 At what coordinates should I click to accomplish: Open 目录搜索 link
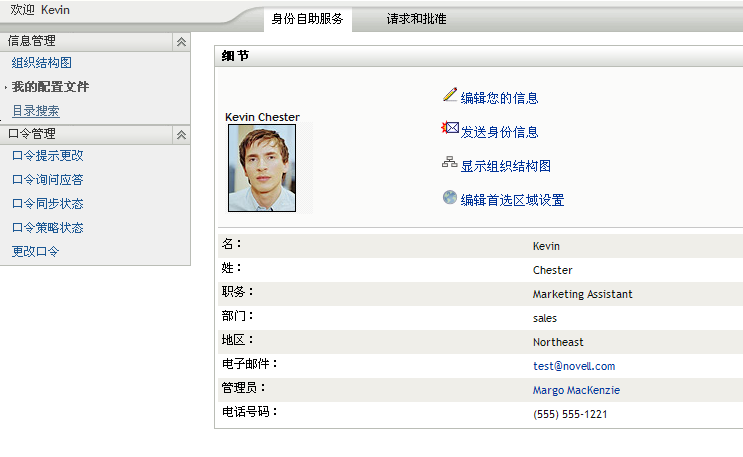pyautogui.click(x=36, y=111)
